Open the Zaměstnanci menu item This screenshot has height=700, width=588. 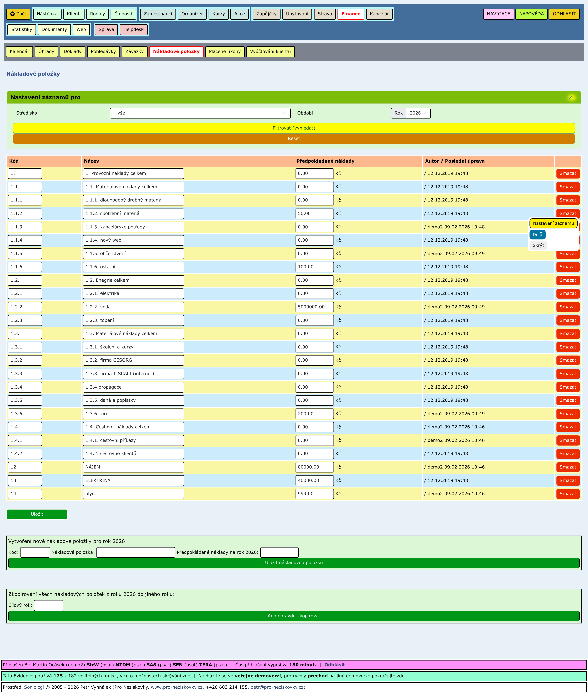pyautogui.click(x=158, y=14)
